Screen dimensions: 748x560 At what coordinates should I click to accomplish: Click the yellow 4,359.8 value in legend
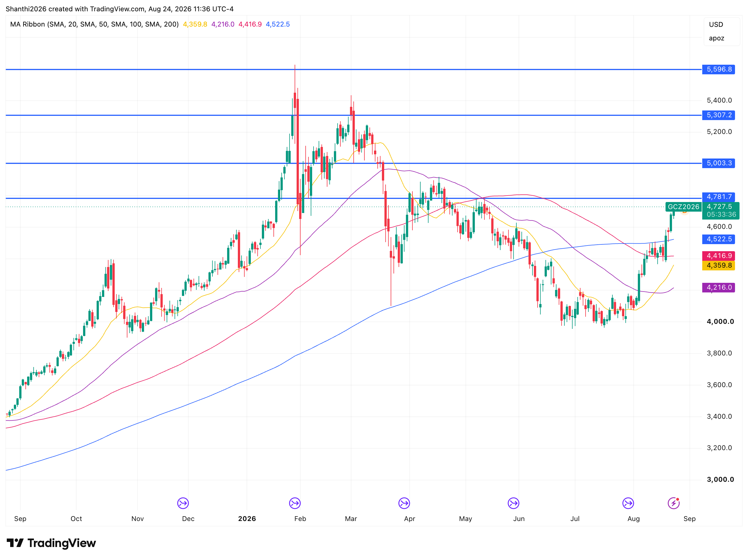[195, 24]
